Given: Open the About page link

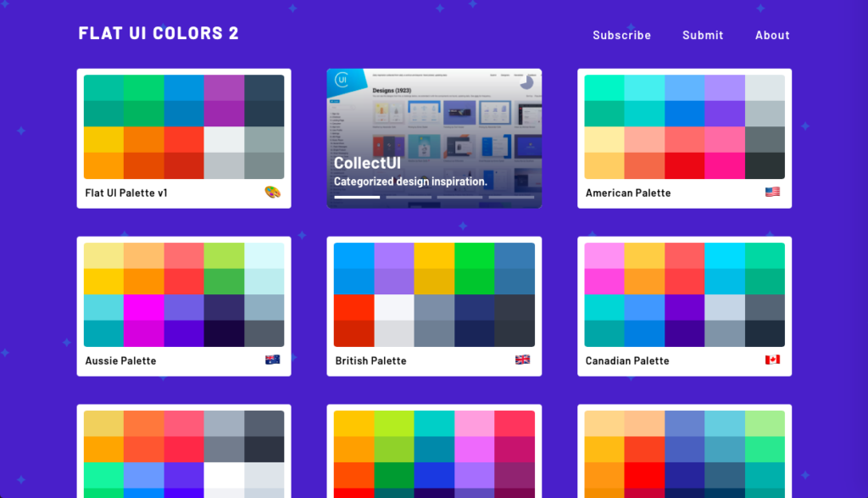Looking at the screenshot, I should [x=772, y=36].
